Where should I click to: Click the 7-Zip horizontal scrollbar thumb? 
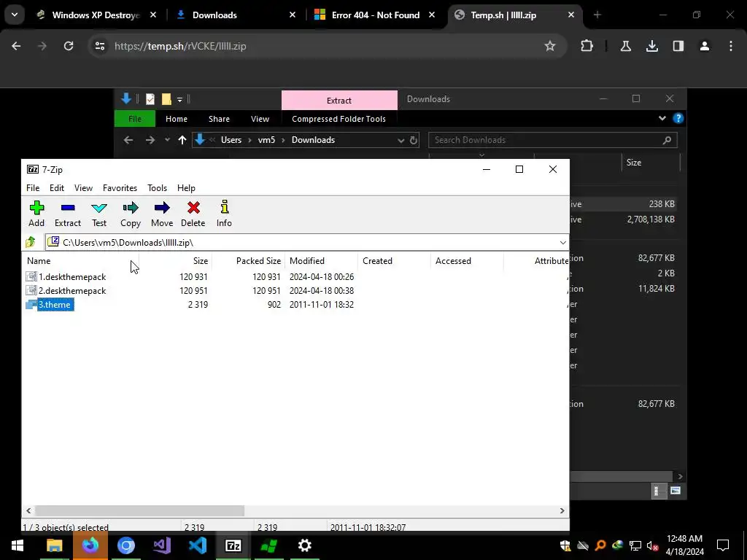139,510
